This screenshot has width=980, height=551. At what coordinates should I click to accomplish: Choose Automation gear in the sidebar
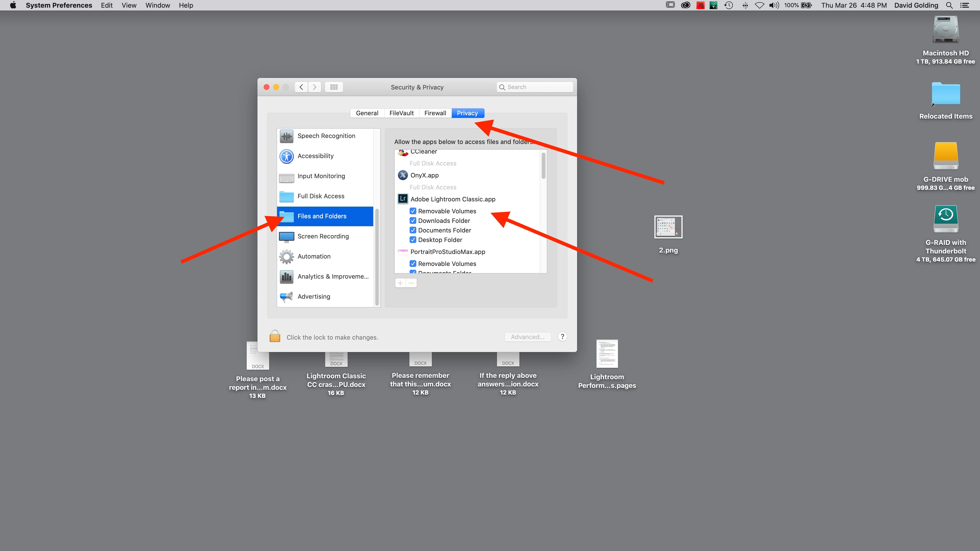tap(287, 257)
